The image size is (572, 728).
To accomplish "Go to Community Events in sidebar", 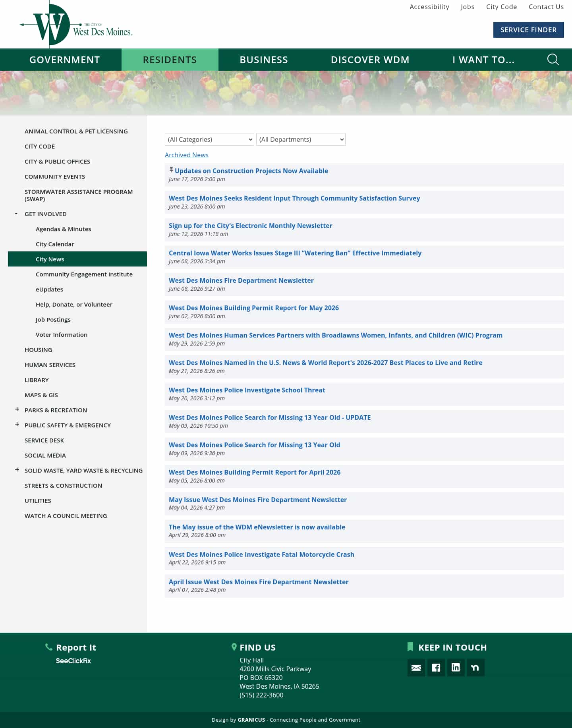I will point(55,177).
